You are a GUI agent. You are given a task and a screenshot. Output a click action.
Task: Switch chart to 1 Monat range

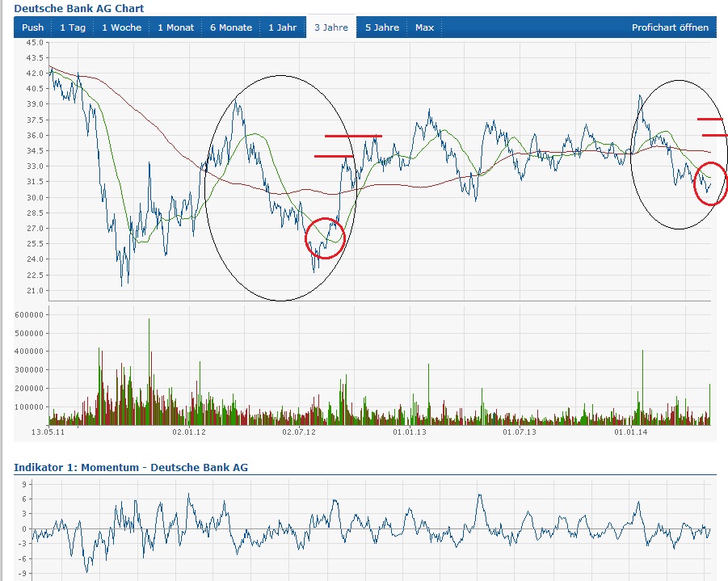click(175, 27)
